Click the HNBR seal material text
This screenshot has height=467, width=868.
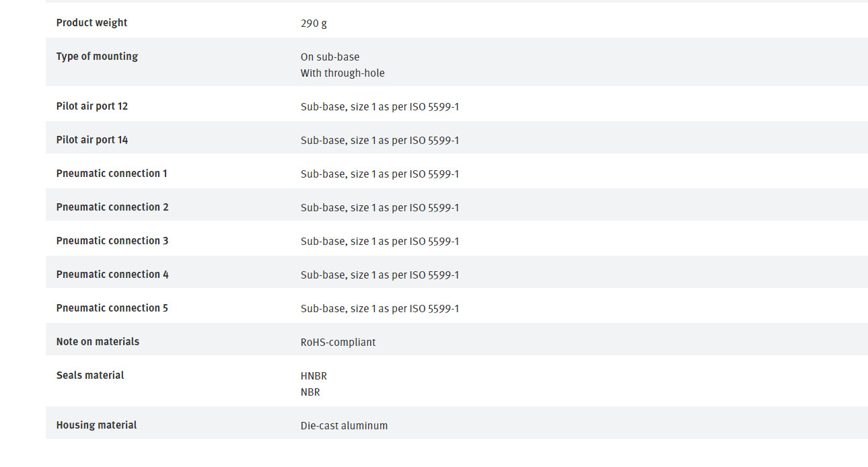click(314, 376)
